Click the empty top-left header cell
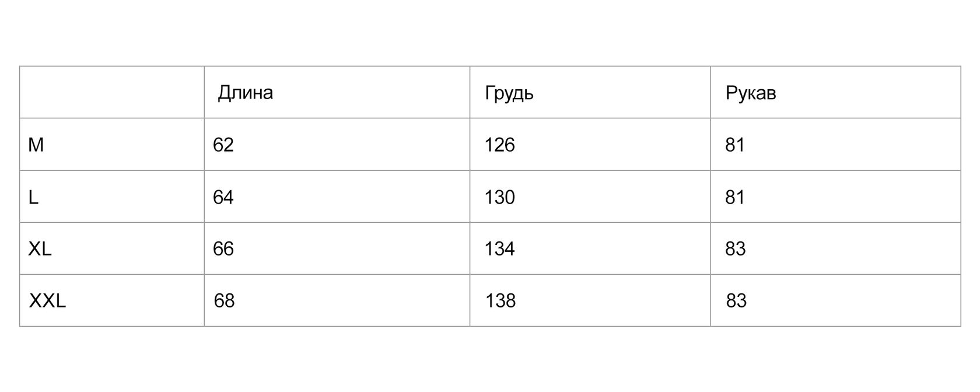This screenshot has width=980, height=392. [x=112, y=92]
